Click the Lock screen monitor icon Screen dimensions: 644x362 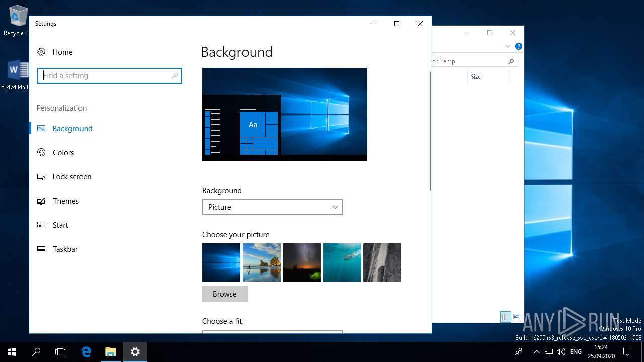click(x=41, y=176)
